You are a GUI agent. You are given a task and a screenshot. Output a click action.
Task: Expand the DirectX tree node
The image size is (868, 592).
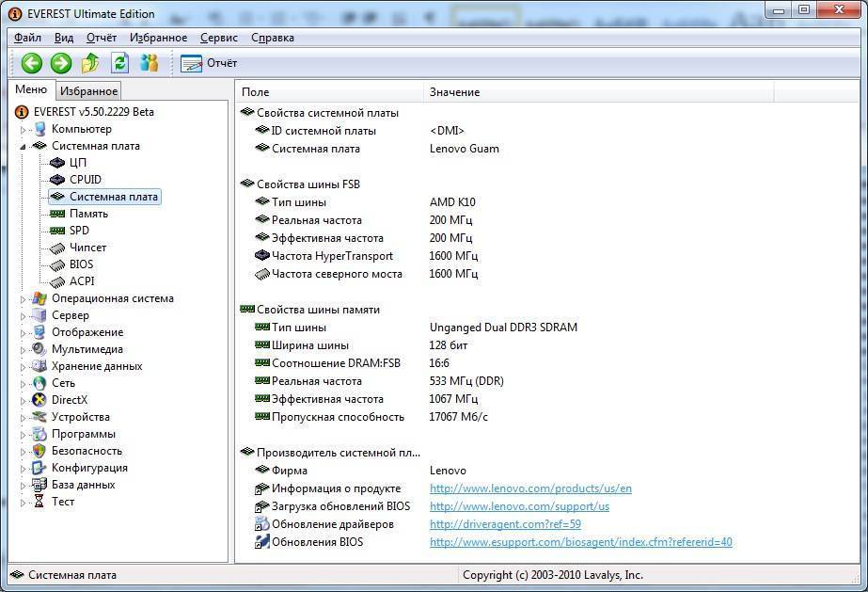[x=23, y=401]
